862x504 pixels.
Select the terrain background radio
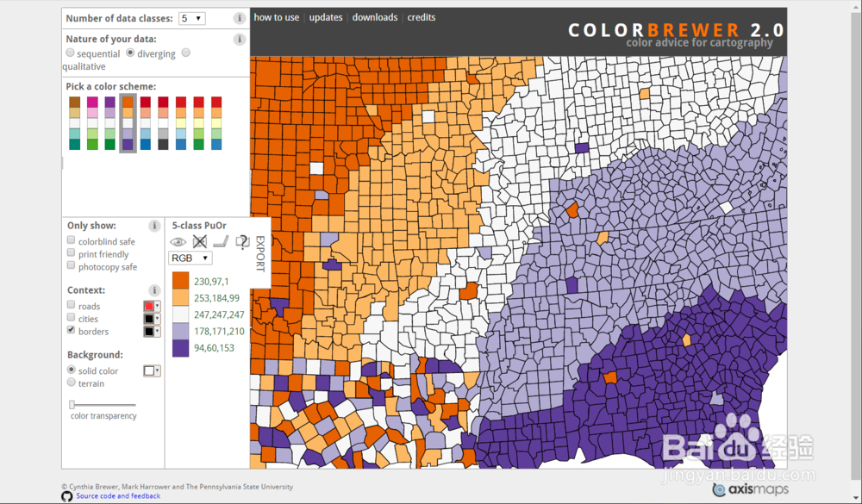click(72, 383)
